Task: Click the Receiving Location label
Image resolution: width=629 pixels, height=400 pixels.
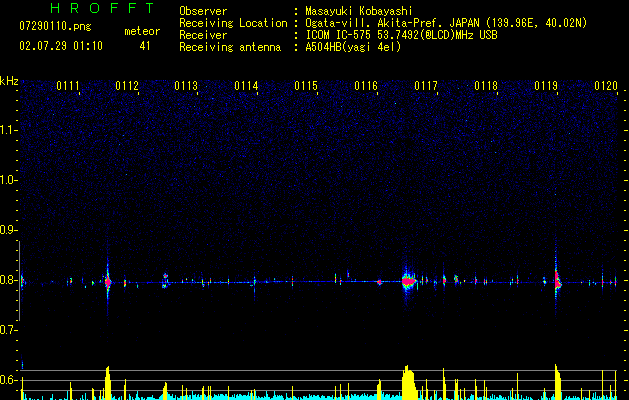Action: [233, 23]
